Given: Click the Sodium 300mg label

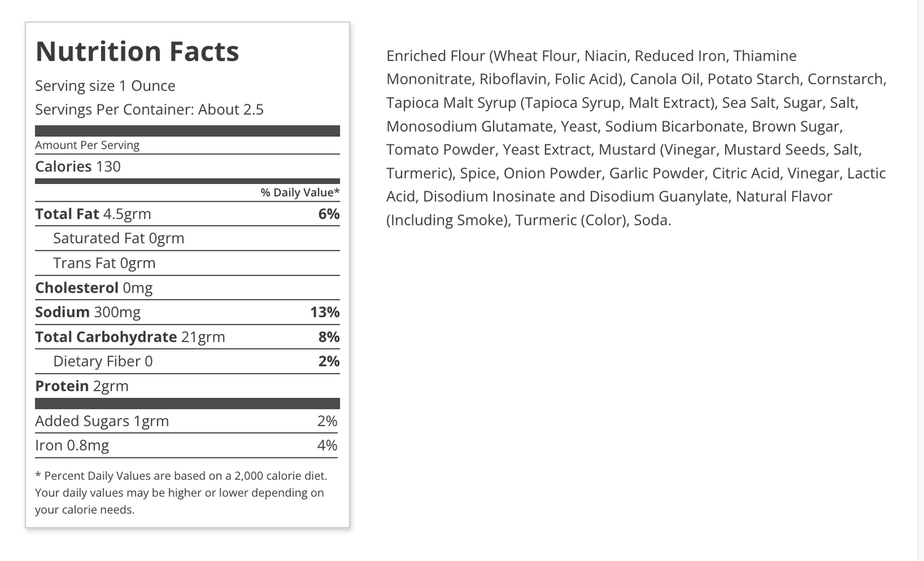Looking at the screenshot, I should [x=88, y=312].
